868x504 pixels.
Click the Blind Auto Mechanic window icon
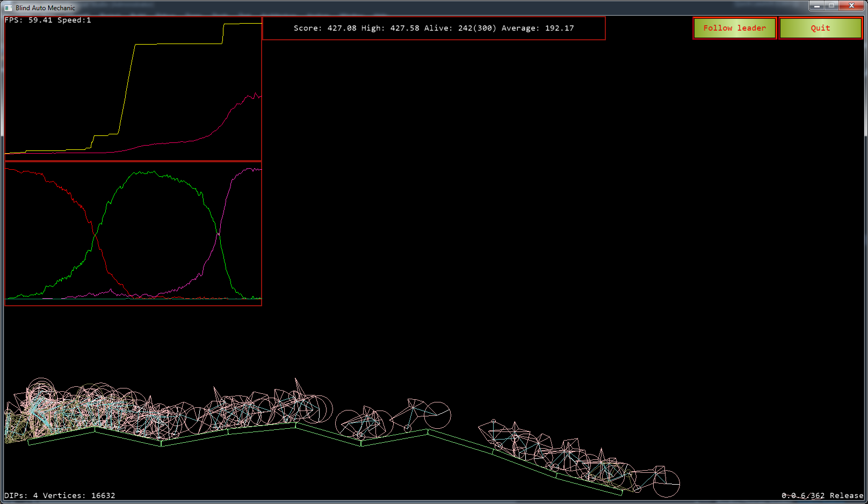8,8
